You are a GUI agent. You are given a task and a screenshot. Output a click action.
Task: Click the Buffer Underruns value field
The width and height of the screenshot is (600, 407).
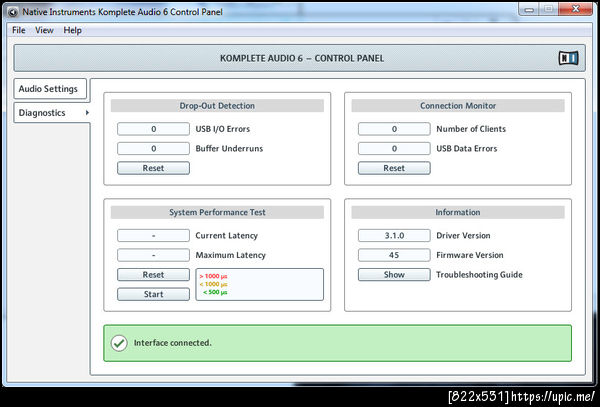tap(153, 148)
